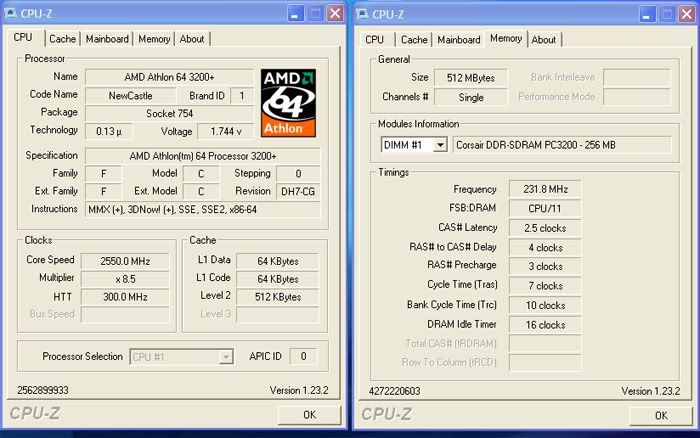Click OK in the left CPU-Z window
The image size is (700, 438).
point(309,415)
